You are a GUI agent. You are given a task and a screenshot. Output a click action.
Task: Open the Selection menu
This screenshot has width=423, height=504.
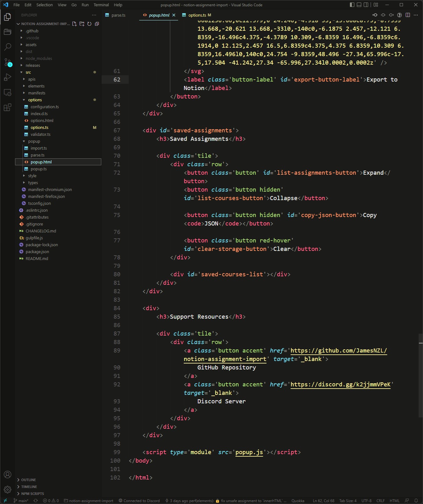45,5
